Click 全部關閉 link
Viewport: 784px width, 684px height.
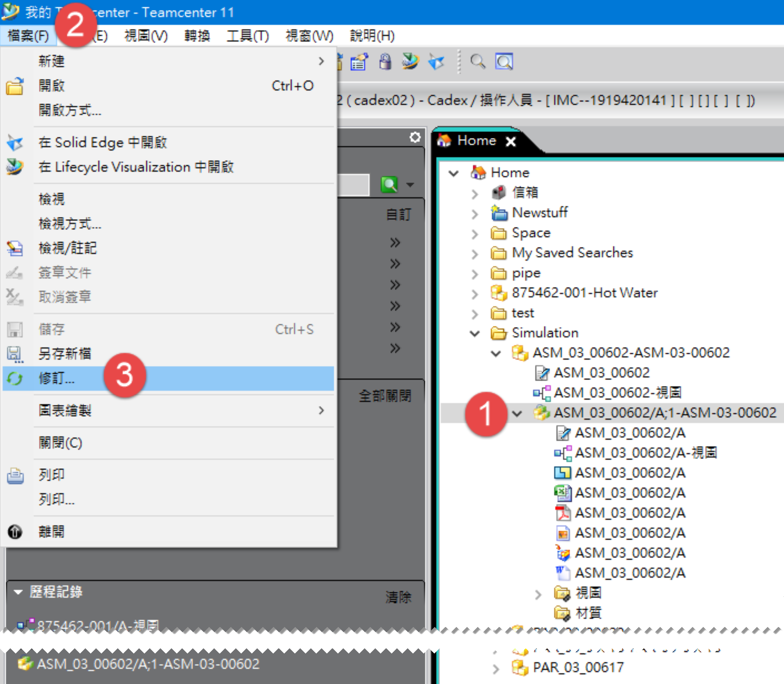point(385,396)
